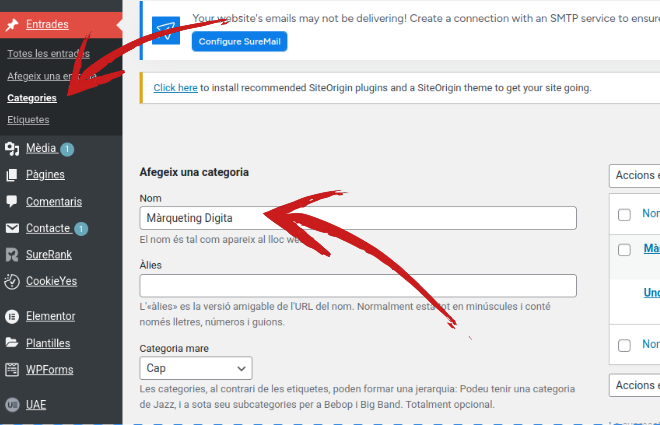Click the Pàgines icon in sidebar
Image resolution: width=660 pixels, height=425 pixels.
(x=12, y=175)
